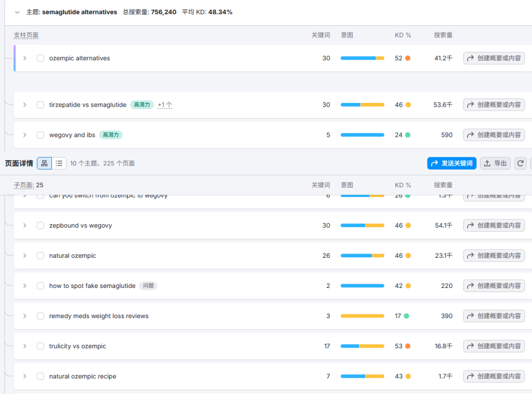Click the 导出 export button
Viewport: 532px width, 394px height.
495,163
